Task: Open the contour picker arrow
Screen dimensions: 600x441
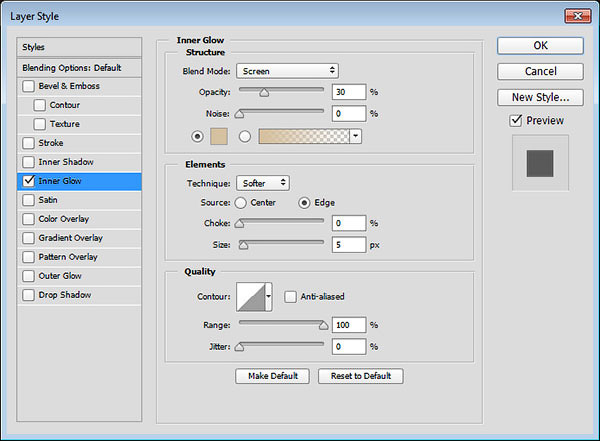Action: click(x=269, y=297)
